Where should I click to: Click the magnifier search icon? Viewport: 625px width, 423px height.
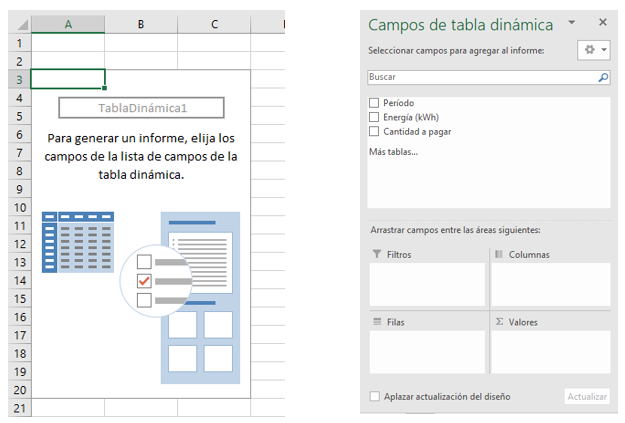pos(603,77)
